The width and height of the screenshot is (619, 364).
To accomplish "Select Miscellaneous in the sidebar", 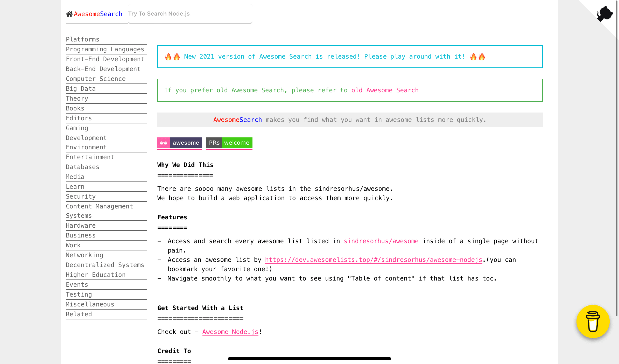I will (x=106, y=304).
